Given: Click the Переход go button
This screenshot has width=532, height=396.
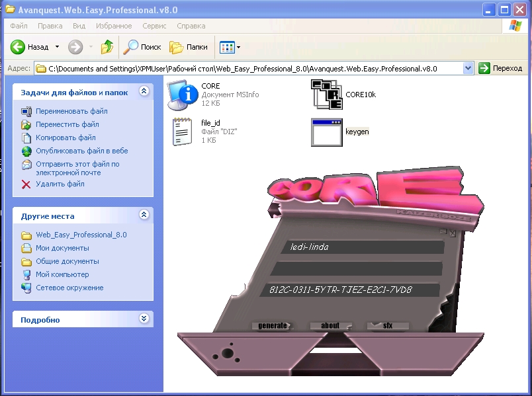Looking at the screenshot, I should (x=500, y=69).
